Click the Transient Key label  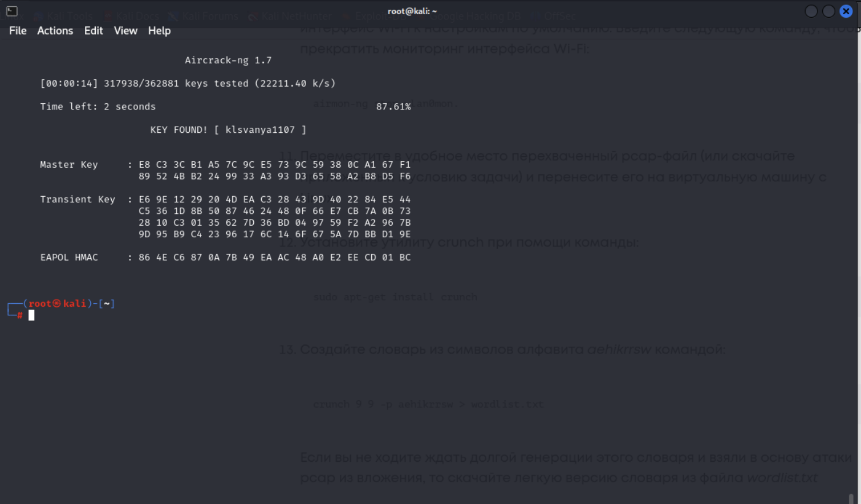coord(77,200)
